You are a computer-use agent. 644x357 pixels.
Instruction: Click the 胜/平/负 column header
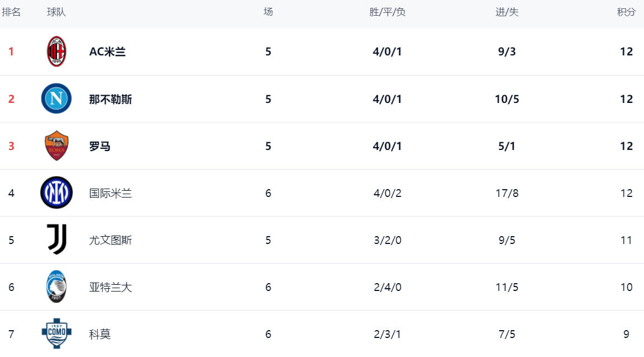387,12
